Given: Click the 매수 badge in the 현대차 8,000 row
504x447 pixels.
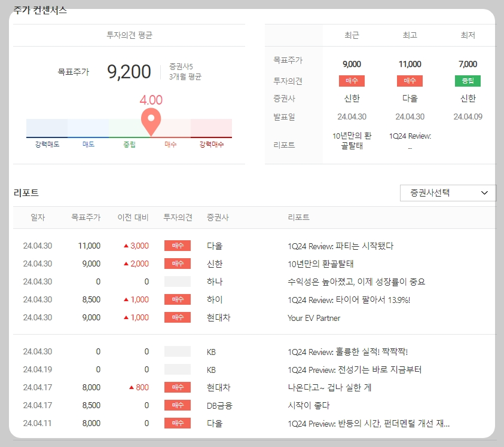Looking at the screenshot, I should tap(178, 387).
